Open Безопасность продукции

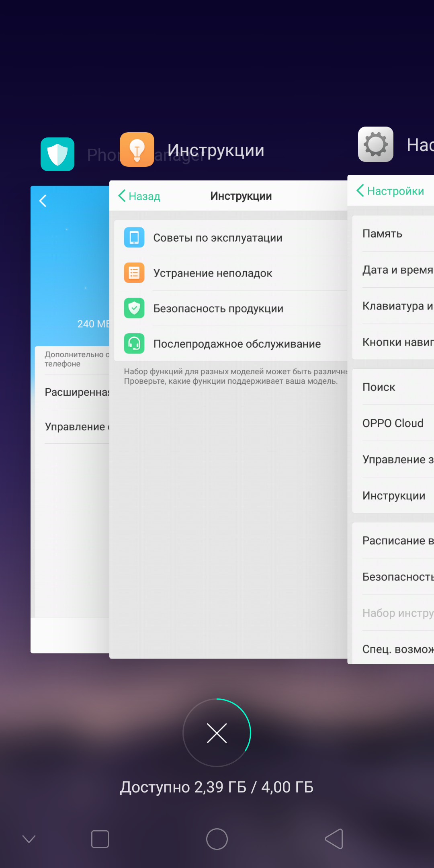click(x=231, y=308)
